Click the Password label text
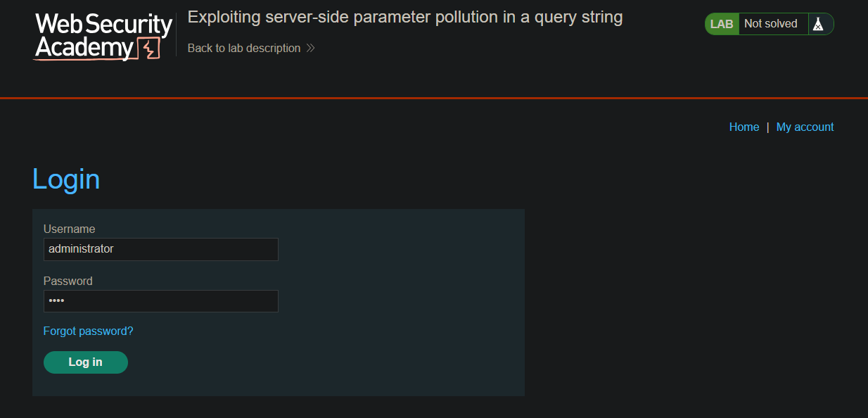 tap(68, 281)
